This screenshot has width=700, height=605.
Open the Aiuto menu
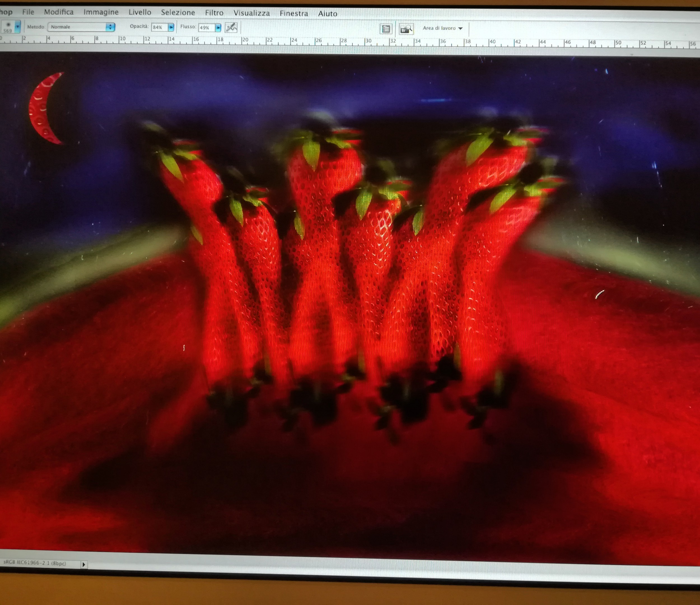pos(327,14)
